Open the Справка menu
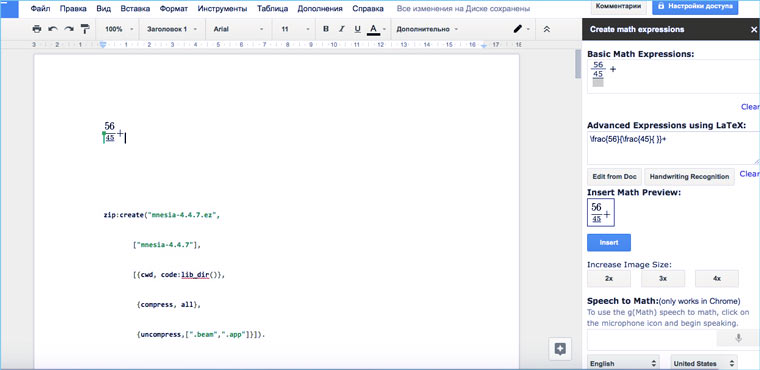Image resolution: width=760 pixels, height=370 pixels. [368, 9]
